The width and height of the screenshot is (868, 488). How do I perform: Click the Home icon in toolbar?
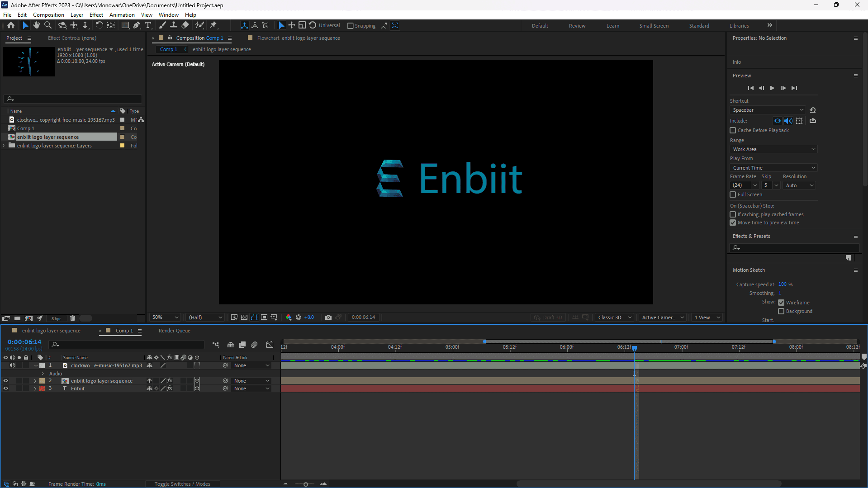coord(11,25)
